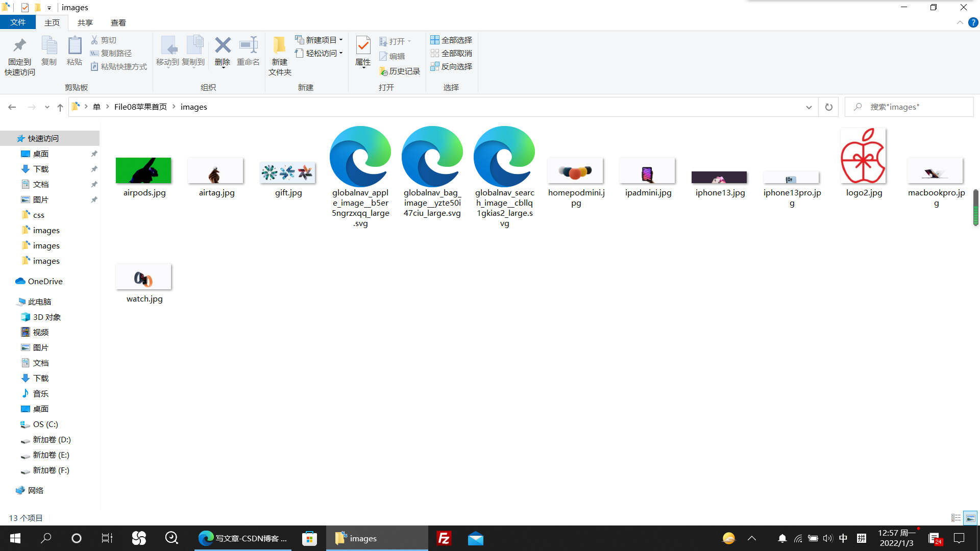Open the recent locations dropdown arrow
Viewport: 980px width, 551px height.
47,107
